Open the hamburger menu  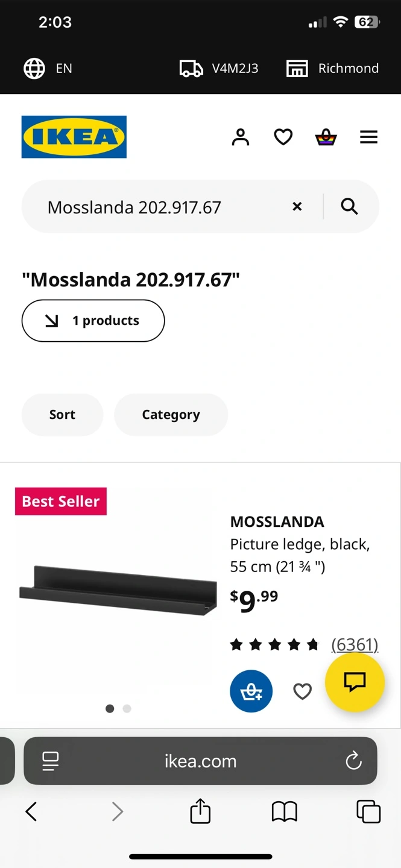pos(369,137)
